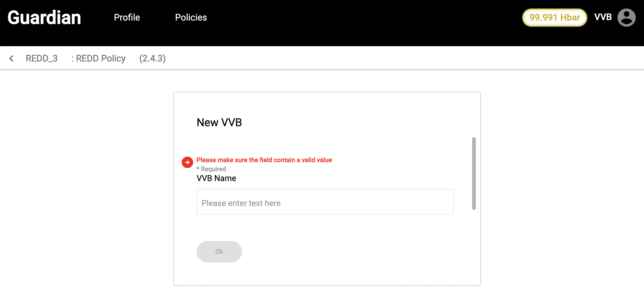The width and height of the screenshot is (644, 305).
Task: Click the Guardian logo
Action: tap(44, 17)
